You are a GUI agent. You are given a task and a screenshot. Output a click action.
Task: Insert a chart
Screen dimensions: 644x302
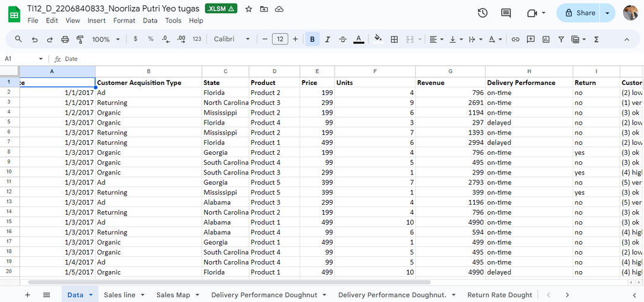pos(546,39)
